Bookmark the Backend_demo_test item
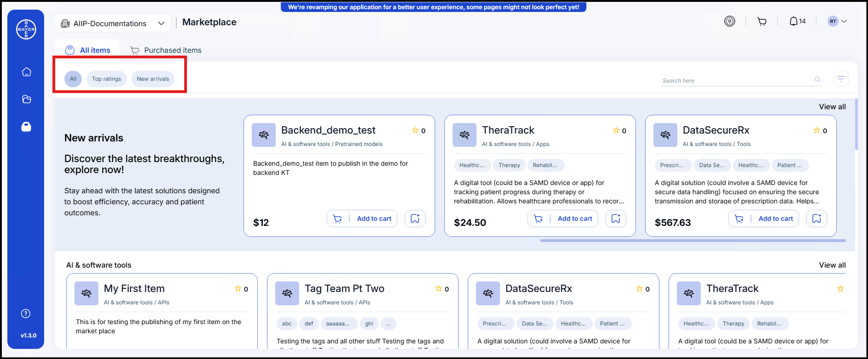The image size is (868, 359). (x=415, y=219)
